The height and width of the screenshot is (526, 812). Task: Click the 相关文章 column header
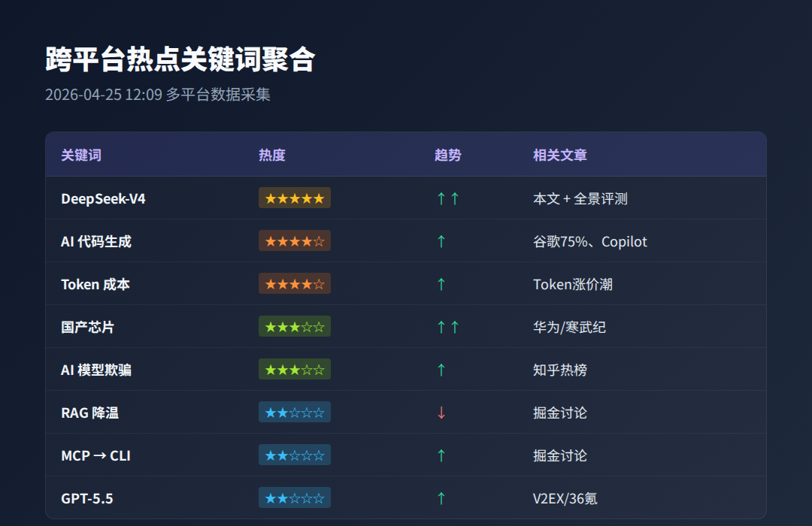tap(560, 155)
